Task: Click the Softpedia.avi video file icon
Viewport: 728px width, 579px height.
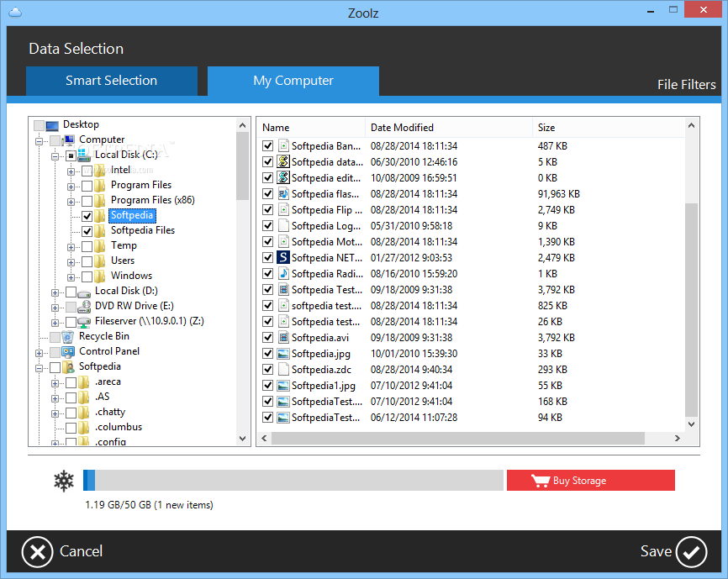Action: point(283,337)
